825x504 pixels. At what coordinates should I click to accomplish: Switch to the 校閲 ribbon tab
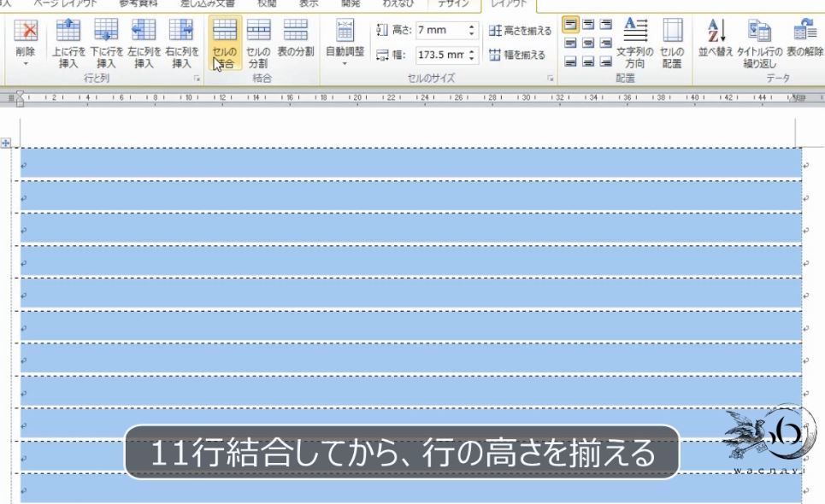[x=268, y=3]
